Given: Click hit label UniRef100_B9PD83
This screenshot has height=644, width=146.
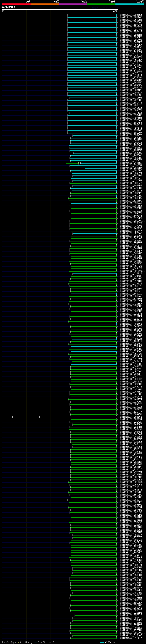Looking at the screenshot, I should click(x=131, y=25).
